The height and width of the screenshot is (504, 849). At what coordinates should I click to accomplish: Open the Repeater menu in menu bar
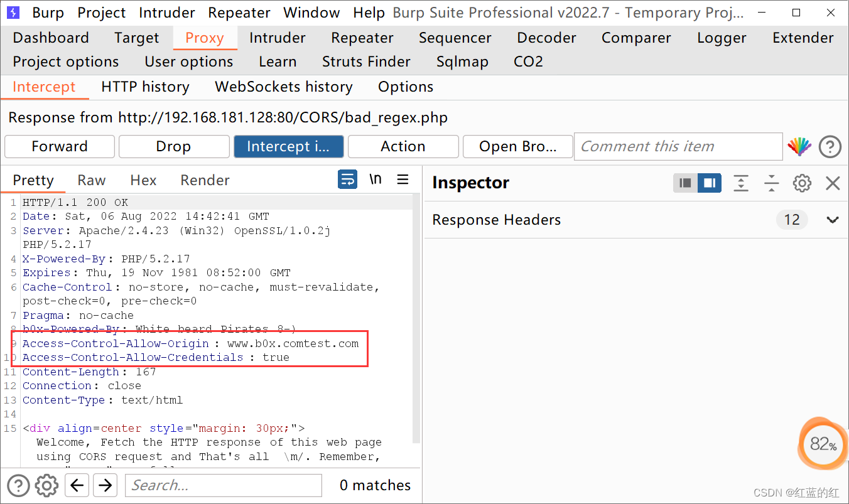click(239, 13)
